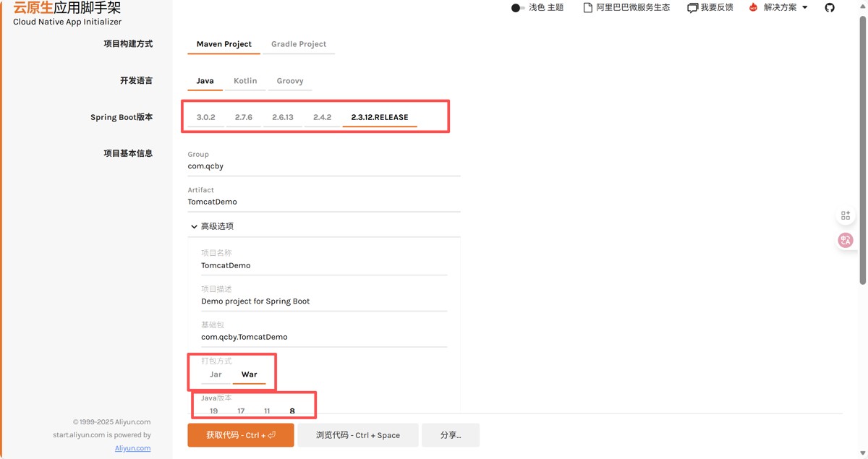Click the Artifact field TomcatDemo
Viewport: 868px width, 459px height.
[x=324, y=202]
